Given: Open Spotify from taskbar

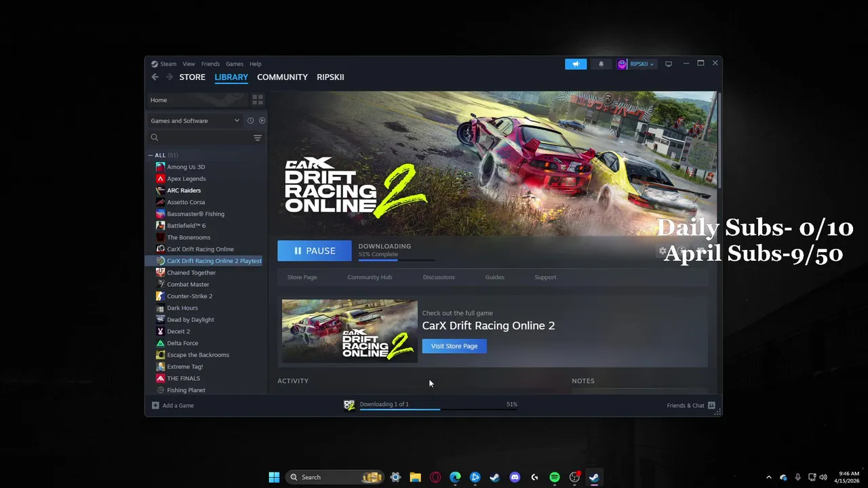Looking at the screenshot, I should (554, 477).
